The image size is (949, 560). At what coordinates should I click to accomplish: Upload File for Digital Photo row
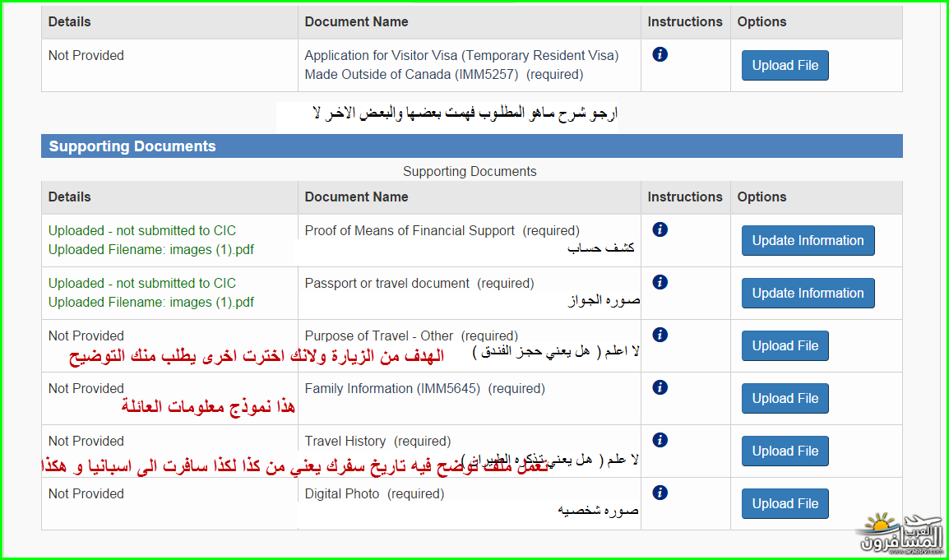(x=785, y=504)
